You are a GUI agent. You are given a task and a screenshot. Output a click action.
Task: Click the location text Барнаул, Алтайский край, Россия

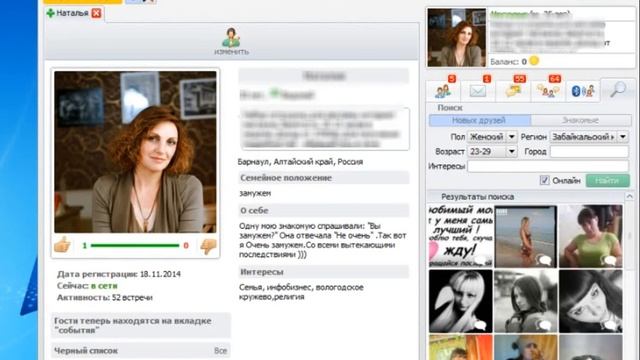pyautogui.click(x=300, y=162)
